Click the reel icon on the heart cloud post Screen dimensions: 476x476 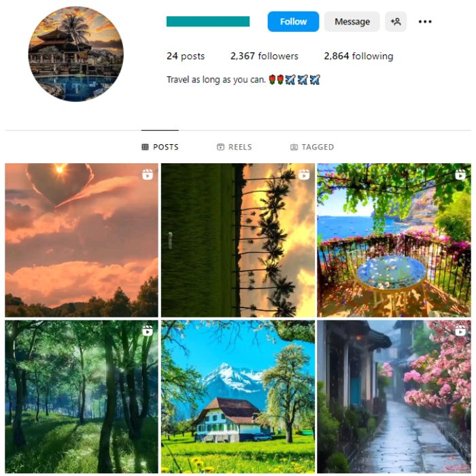(x=148, y=175)
